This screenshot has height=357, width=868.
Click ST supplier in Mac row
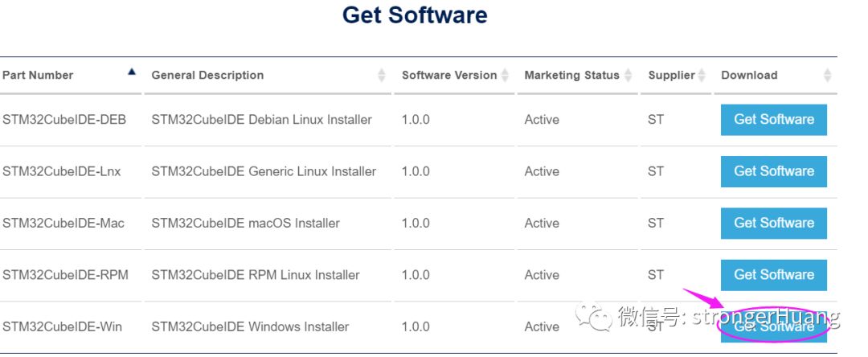656,223
